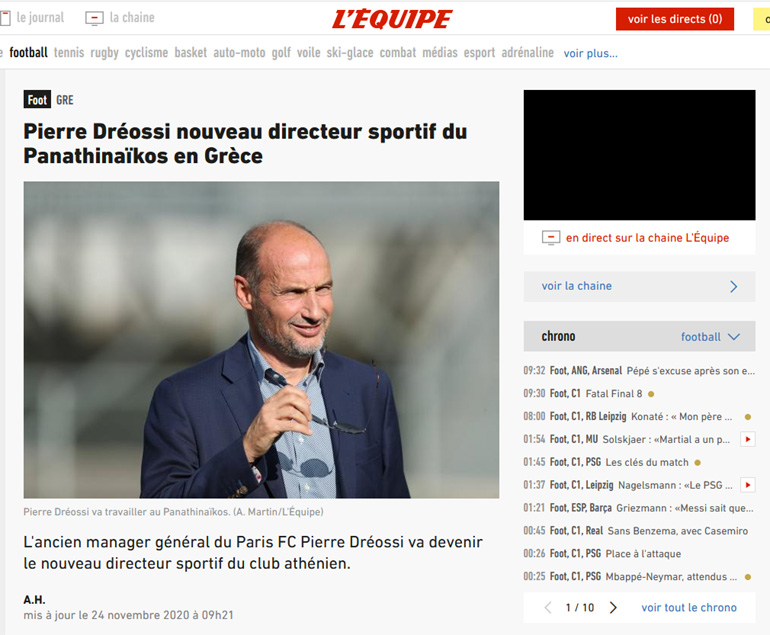Click Pierre Dréossi article photo

tap(261, 340)
